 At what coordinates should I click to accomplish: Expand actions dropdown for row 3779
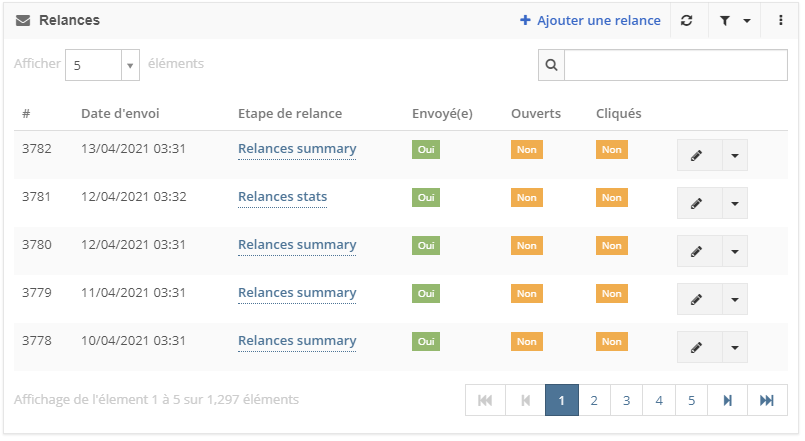735,299
